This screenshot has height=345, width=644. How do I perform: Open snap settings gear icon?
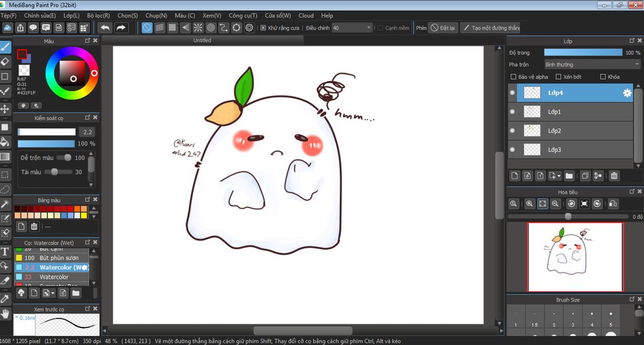coord(249,28)
